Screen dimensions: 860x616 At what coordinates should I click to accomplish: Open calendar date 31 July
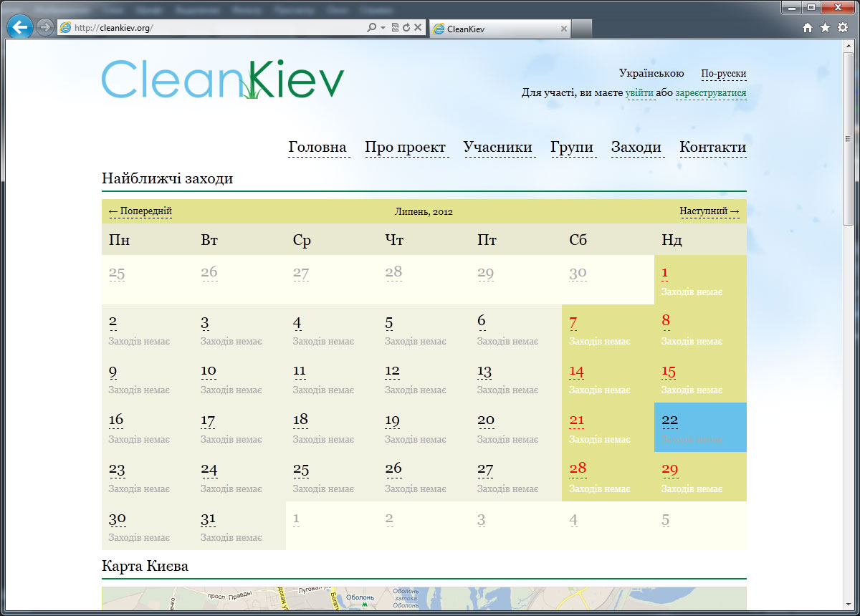(x=209, y=519)
